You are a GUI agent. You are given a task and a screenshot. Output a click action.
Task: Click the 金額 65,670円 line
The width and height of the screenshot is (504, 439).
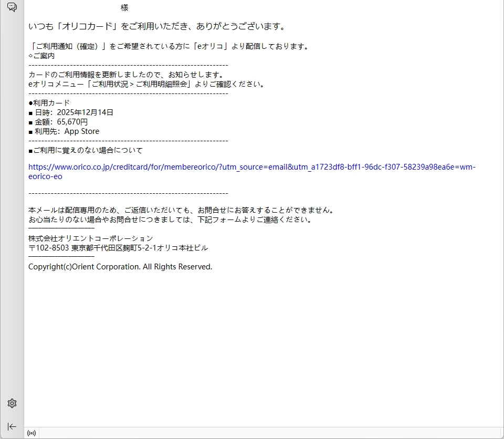click(58, 122)
